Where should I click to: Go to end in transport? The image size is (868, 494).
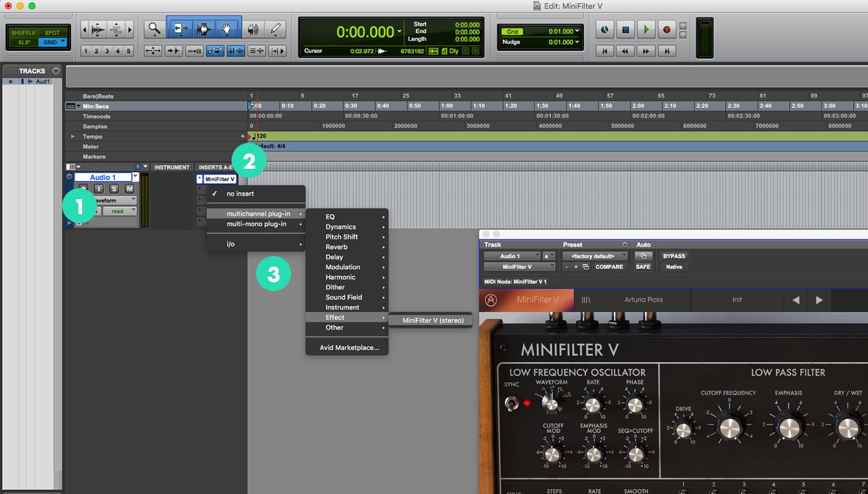point(667,50)
